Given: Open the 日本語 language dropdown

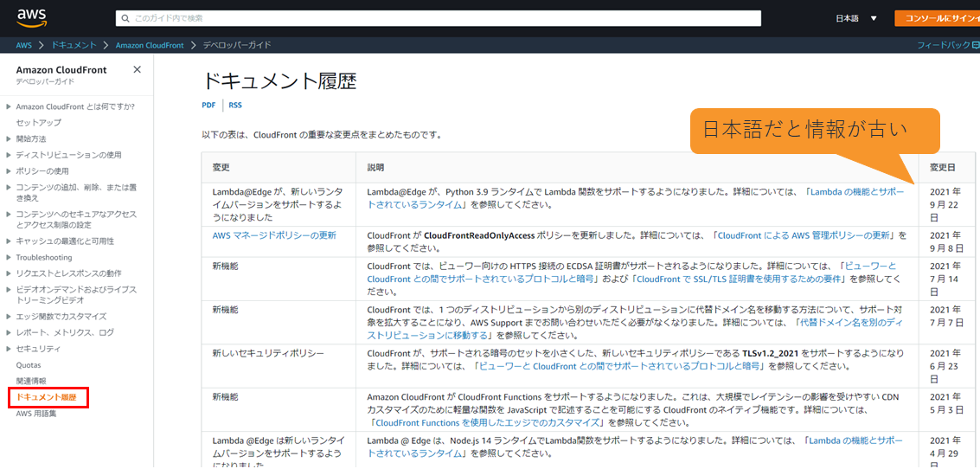Looking at the screenshot, I should tap(856, 18).
